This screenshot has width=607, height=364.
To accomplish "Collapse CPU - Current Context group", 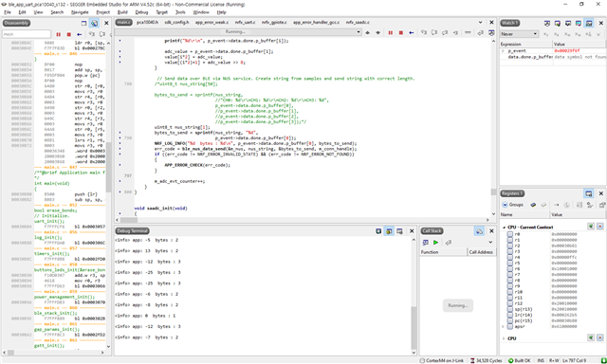I will (504, 227).
